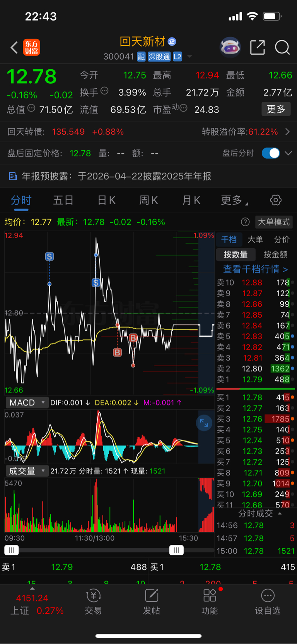This screenshot has height=644, width=297.
Task: Tap the L2 level badge
Action: (x=178, y=57)
